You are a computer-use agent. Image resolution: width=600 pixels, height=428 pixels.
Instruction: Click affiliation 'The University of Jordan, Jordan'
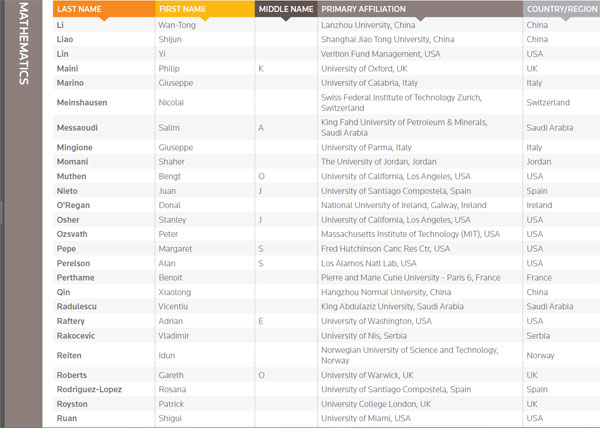point(378,162)
